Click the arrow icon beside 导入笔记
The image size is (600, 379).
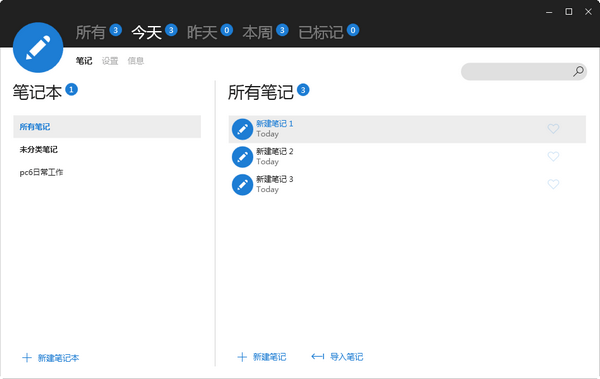click(318, 357)
